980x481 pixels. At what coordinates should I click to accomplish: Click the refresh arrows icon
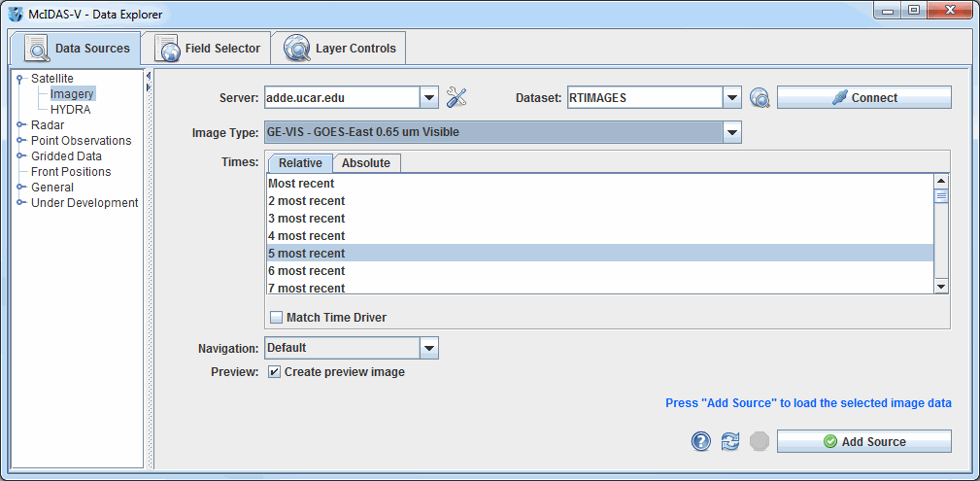(x=730, y=441)
